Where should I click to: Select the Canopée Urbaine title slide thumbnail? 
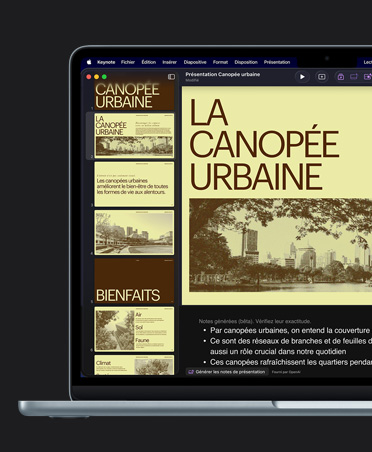[x=134, y=96]
